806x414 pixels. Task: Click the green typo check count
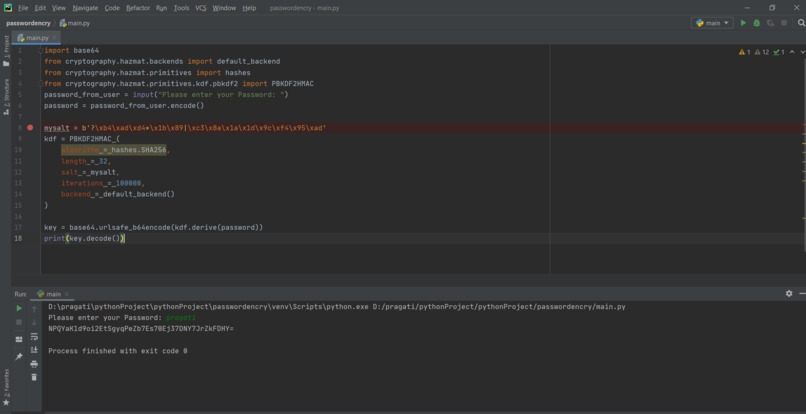pos(779,52)
